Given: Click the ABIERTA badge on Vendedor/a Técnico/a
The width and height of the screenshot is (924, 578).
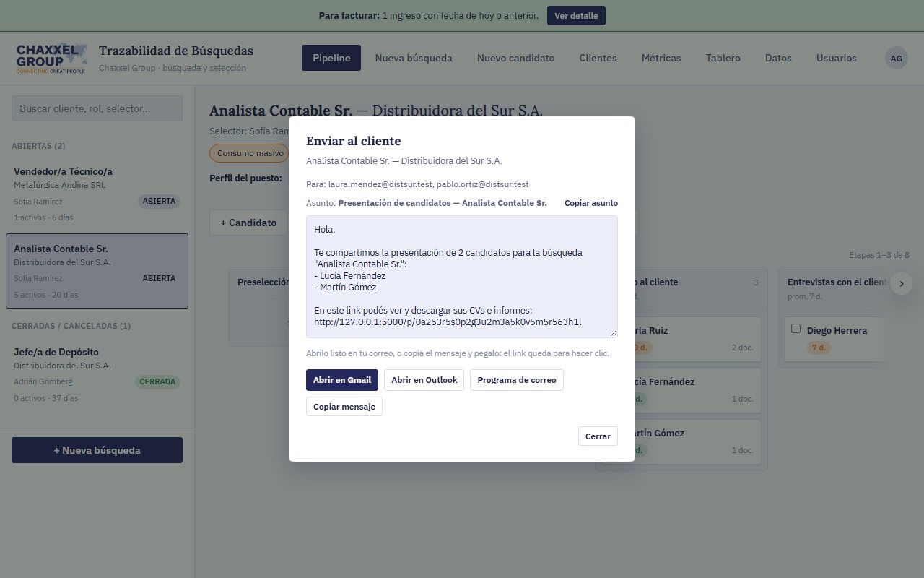Looking at the screenshot, I should [159, 202].
